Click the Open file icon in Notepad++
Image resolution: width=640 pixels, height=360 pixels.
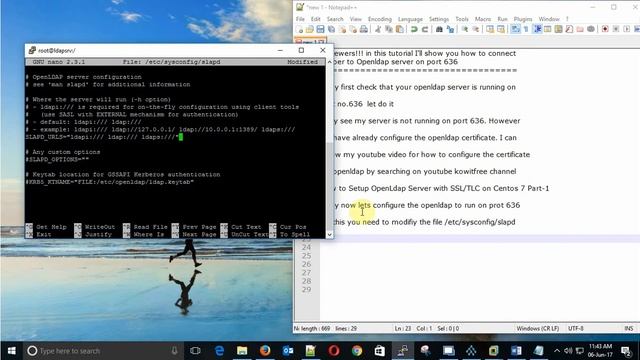310,29
